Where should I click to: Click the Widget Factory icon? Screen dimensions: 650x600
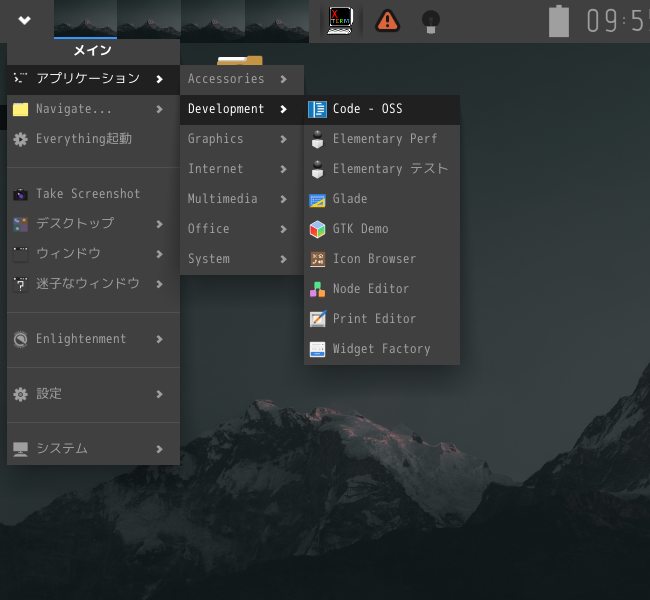click(318, 349)
